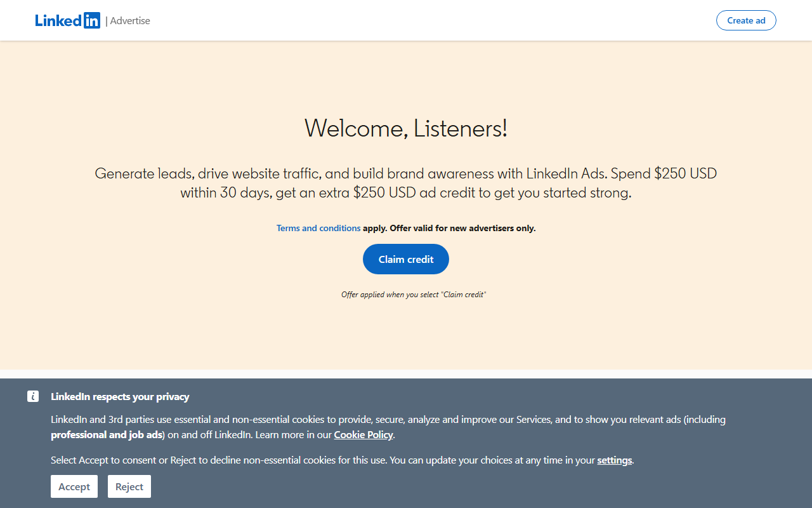Reject non-essential cookies
The height and width of the screenshot is (508, 812).
point(129,486)
